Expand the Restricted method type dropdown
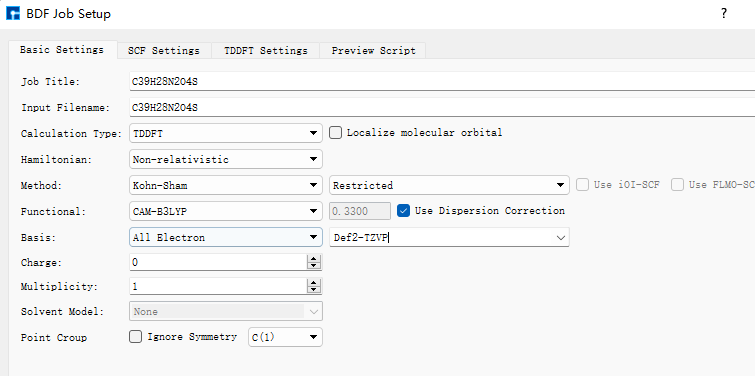This screenshot has height=376, width=755. point(449,185)
